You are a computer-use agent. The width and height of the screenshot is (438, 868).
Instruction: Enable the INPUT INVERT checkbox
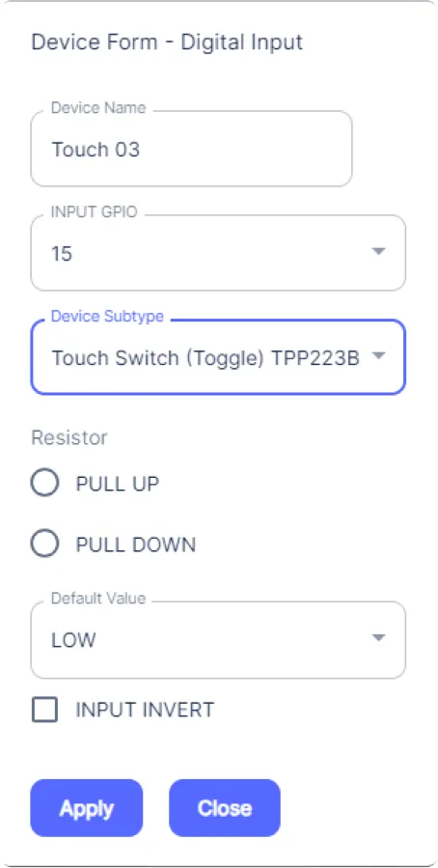[44, 710]
